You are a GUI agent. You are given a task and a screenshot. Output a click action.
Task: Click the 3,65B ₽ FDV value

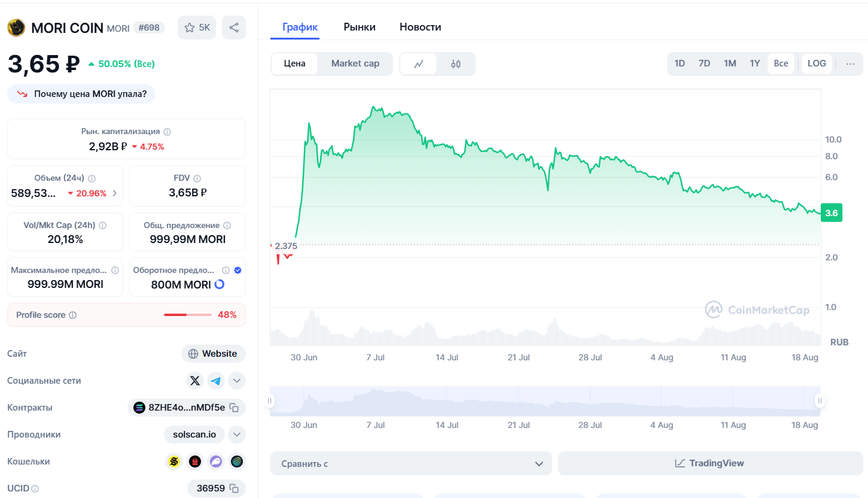click(187, 193)
